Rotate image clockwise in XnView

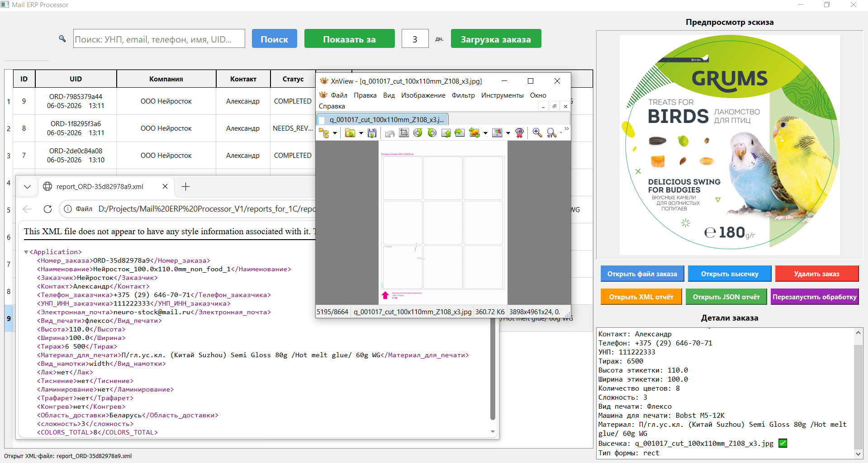432,133
